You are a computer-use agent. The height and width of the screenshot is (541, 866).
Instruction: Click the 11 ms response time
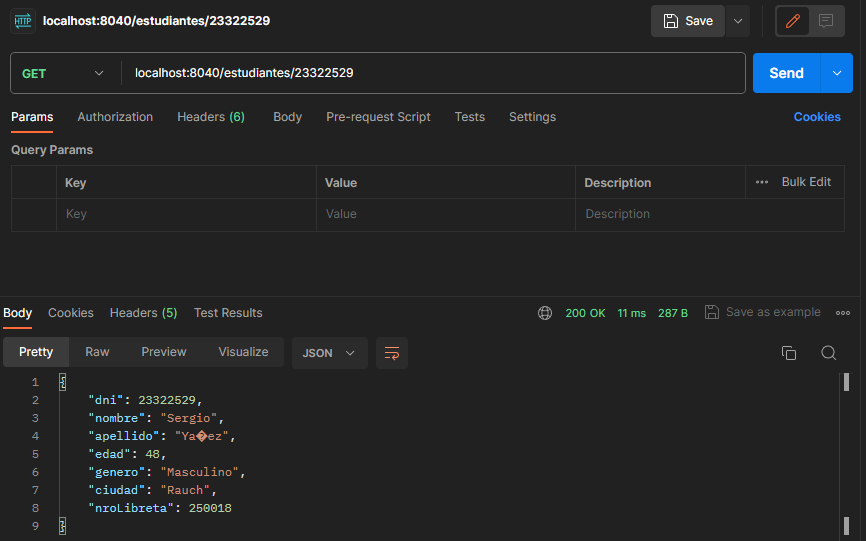coord(631,313)
